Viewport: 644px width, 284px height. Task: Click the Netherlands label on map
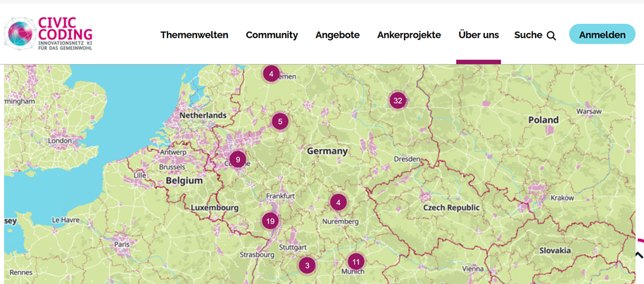click(203, 115)
